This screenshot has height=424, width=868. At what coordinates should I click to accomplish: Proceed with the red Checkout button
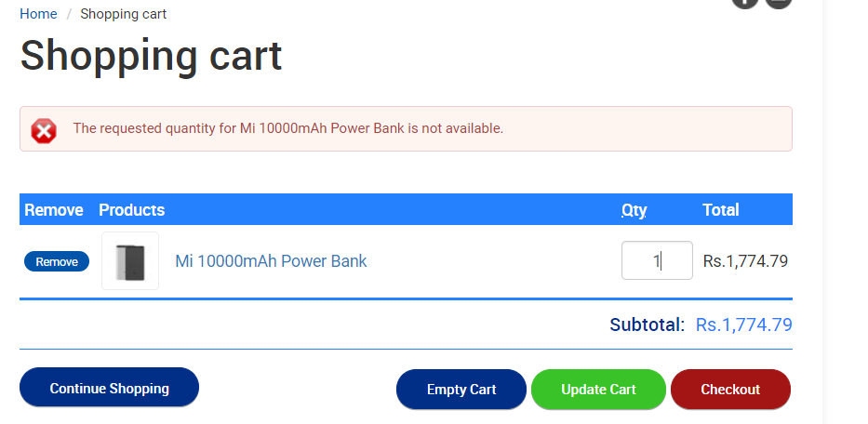pos(730,389)
